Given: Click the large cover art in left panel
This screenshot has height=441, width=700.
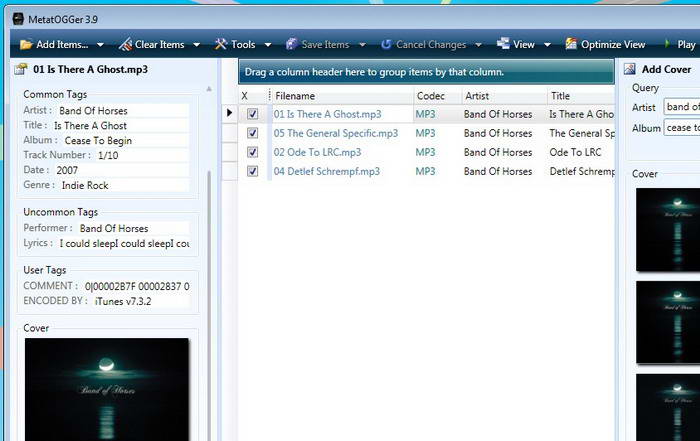Looking at the screenshot, I should 107,389.
